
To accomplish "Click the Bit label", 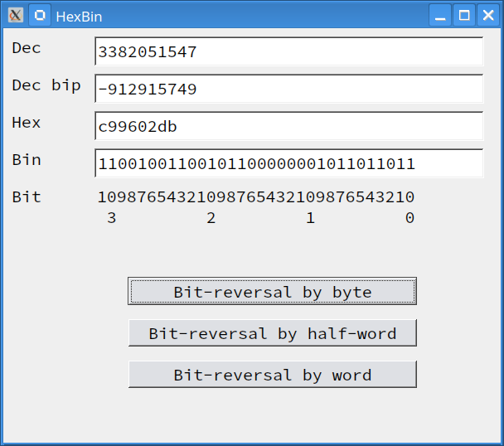I will click(x=27, y=197).
